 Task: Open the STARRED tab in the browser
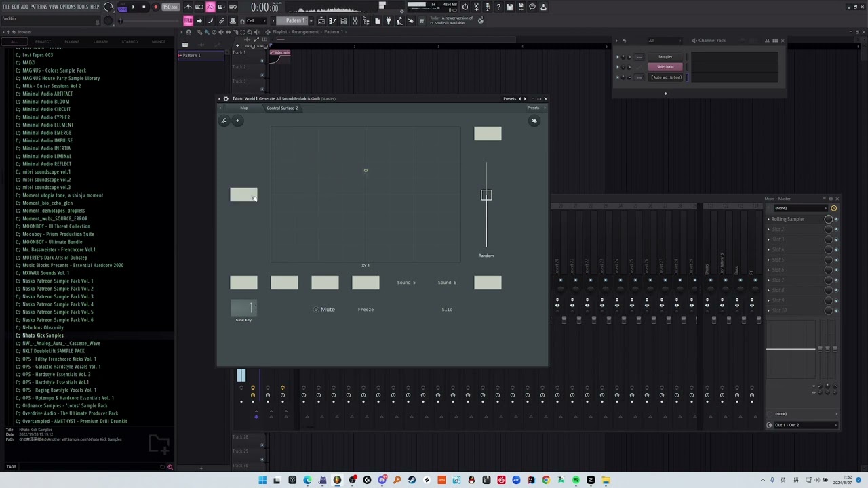(130, 42)
